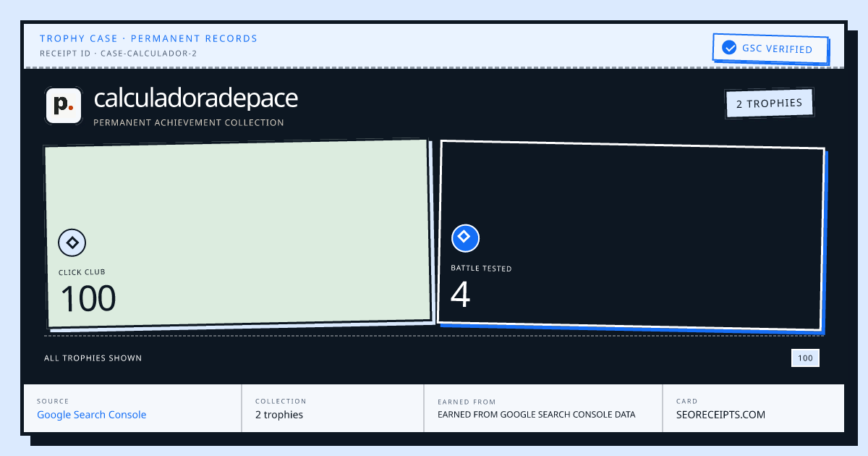Click the collection value 2 trophies

click(x=279, y=415)
